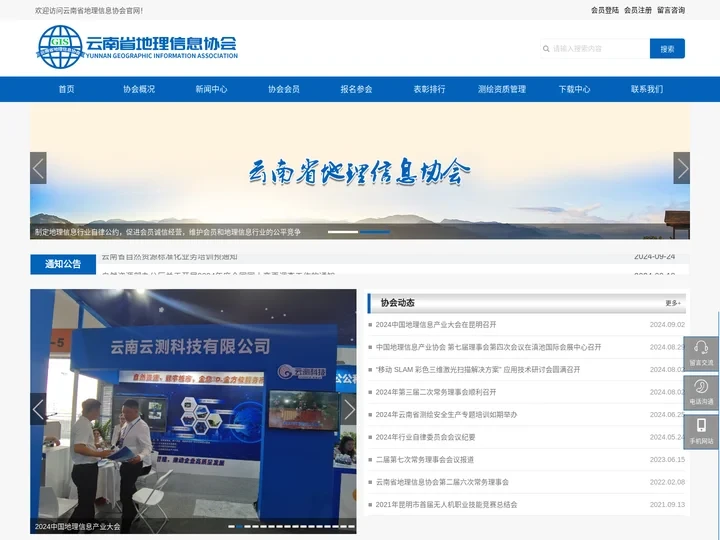720x540 pixels.
Task: Click the Yunnan Geographic Information Association globe logo
Action: click(60, 47)
